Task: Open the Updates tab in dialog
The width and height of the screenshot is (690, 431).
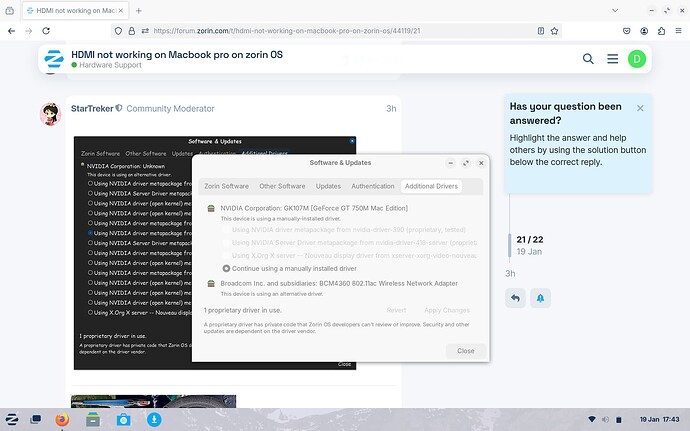Action: [328, 186]
